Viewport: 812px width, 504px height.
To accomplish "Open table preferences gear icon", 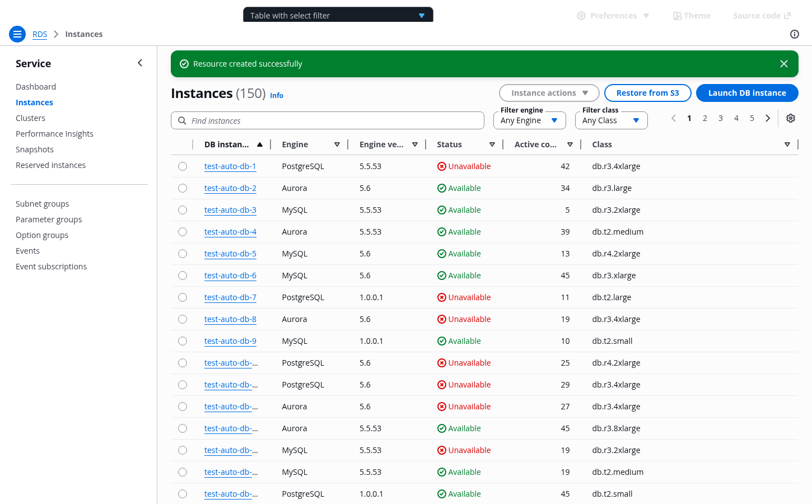I will pos(790,118).
